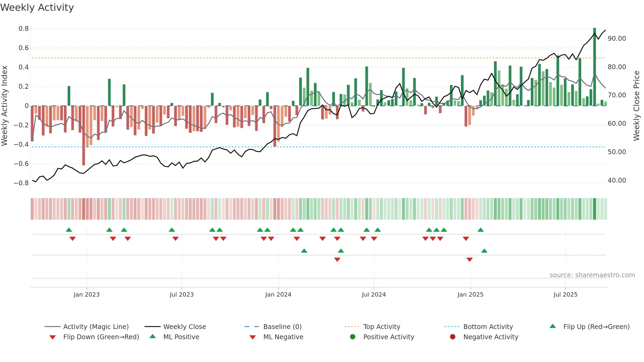Toggle the ML Positive legend entry

[x=174, y=337]
